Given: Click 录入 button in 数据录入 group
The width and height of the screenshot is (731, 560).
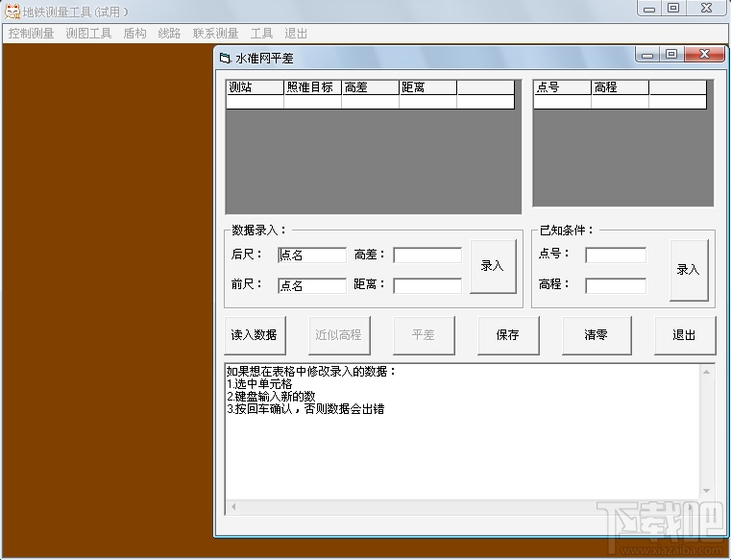Looking at the screenshot, I should coord(493,266).
